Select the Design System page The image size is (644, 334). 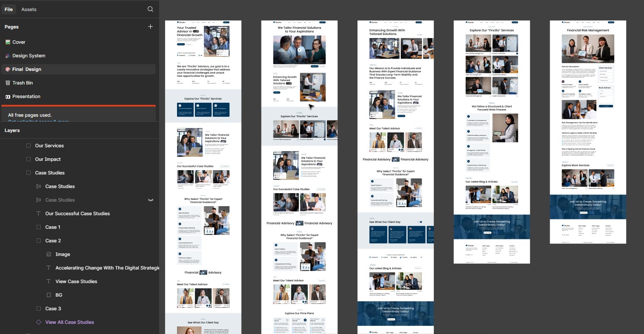[28, 56]
